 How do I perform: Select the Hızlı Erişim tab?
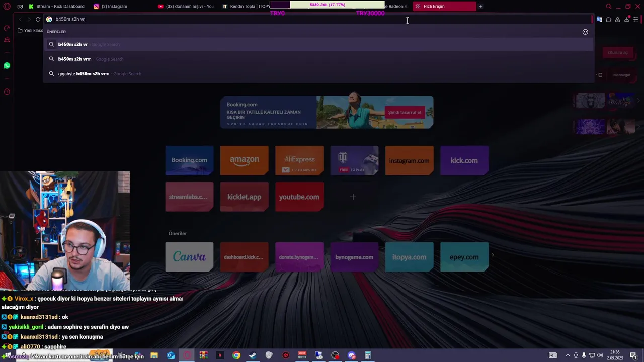tap(444, 7)
